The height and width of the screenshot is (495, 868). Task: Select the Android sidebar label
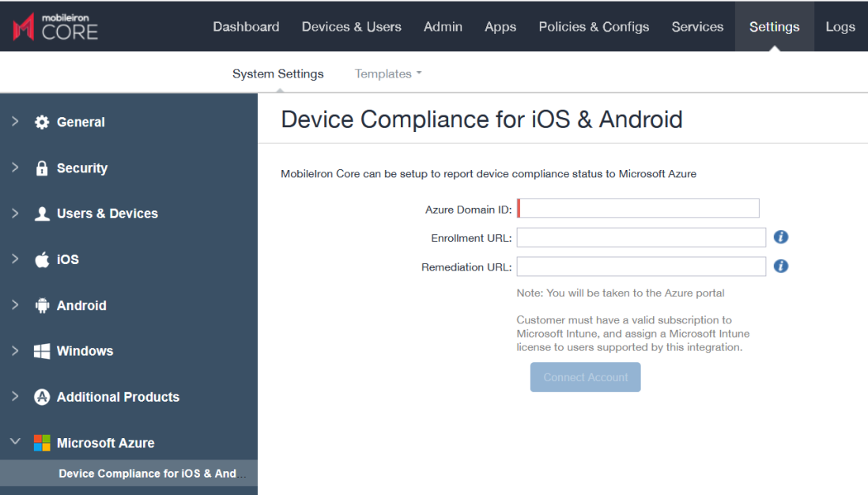pos(81,306)
